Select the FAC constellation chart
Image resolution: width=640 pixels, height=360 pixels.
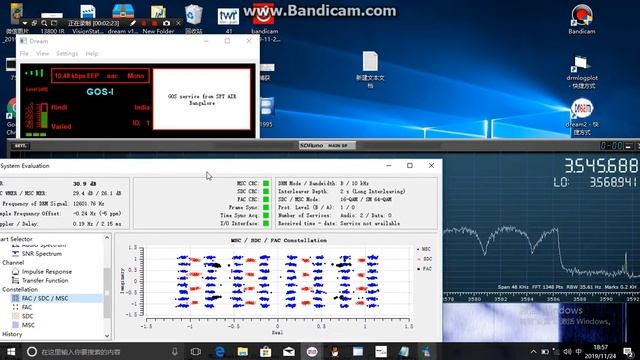click(27, 307)
